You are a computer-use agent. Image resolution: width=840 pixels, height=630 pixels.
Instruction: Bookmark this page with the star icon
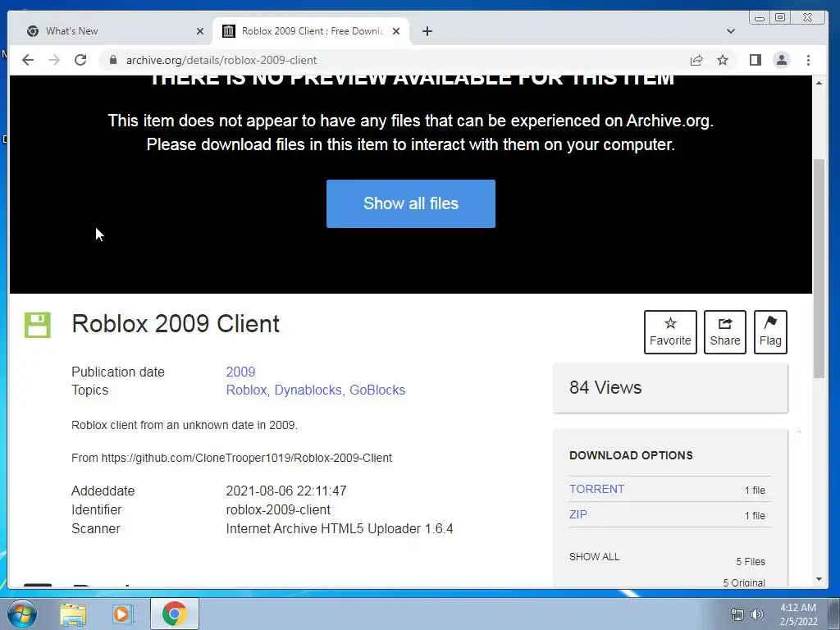(723, 60)
